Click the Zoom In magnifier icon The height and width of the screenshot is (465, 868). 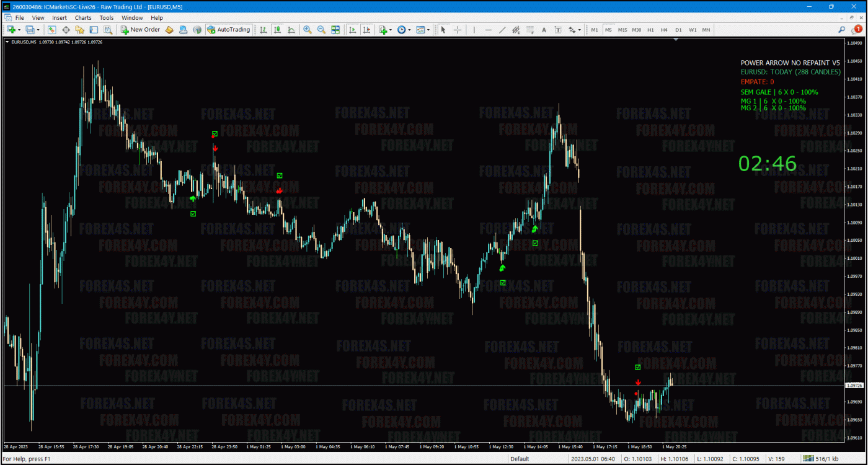(x=308, y=30)
